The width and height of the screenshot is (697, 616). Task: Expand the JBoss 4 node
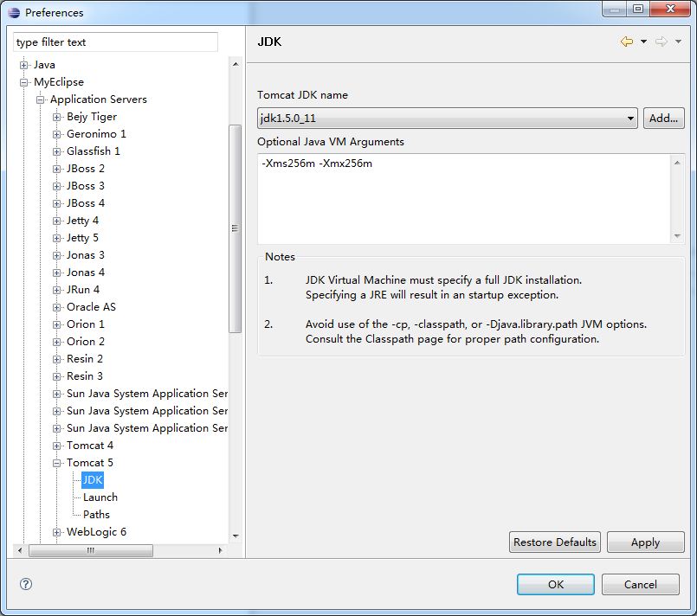[x=57, y=203]
